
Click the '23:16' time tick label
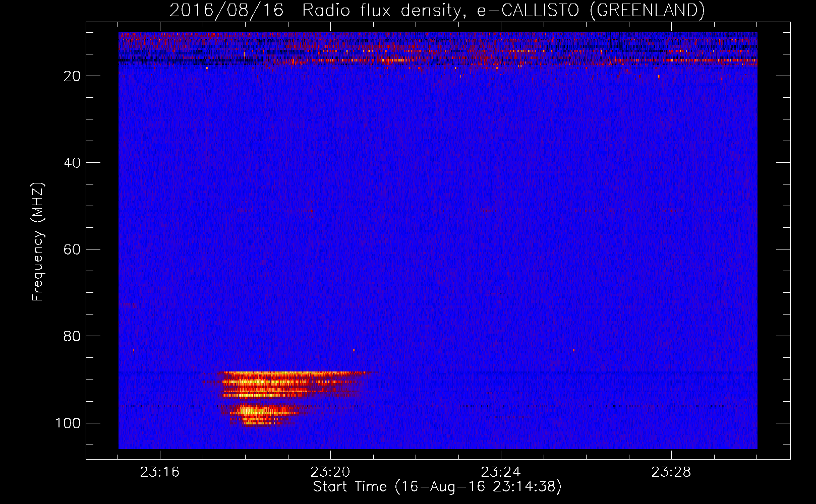(x=160, y=472)
